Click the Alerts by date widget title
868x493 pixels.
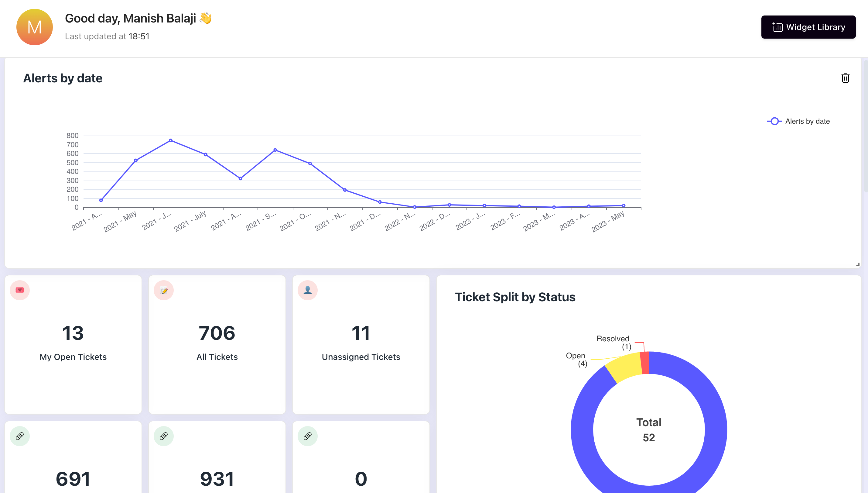(63, 78)
